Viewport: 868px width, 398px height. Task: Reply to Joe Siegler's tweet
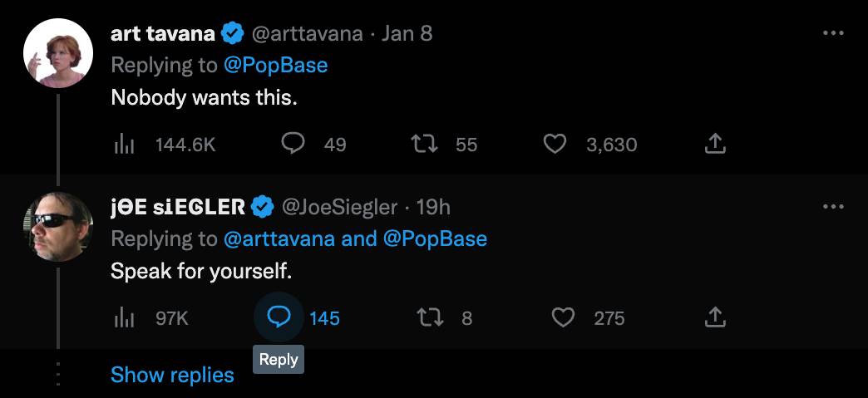pos(279,317)
